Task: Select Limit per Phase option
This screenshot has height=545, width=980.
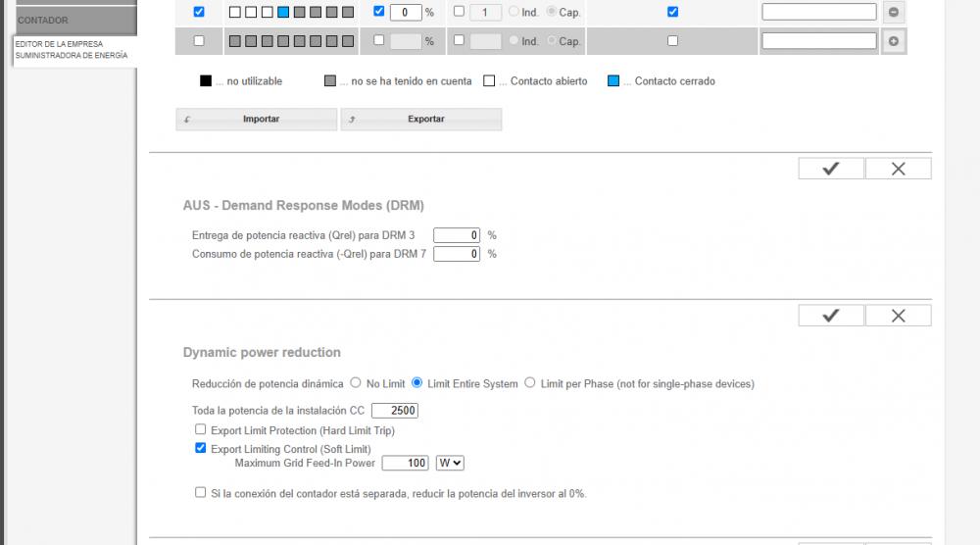Action: tap(530, 382)
